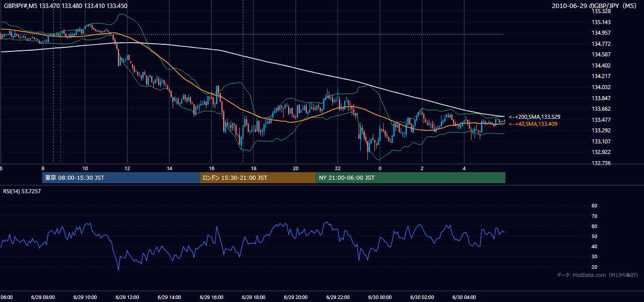
Task: Click the 6/29 12:00 time label
Action: (127, 297)
